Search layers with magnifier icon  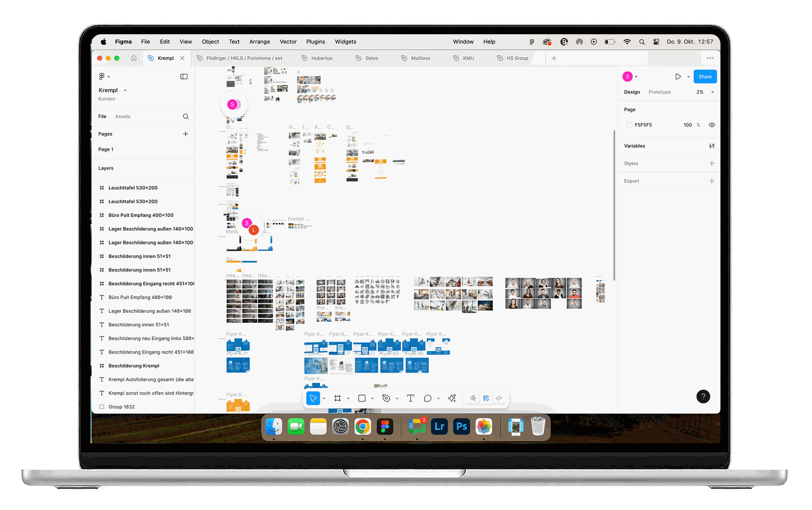[x=186, y=116]
